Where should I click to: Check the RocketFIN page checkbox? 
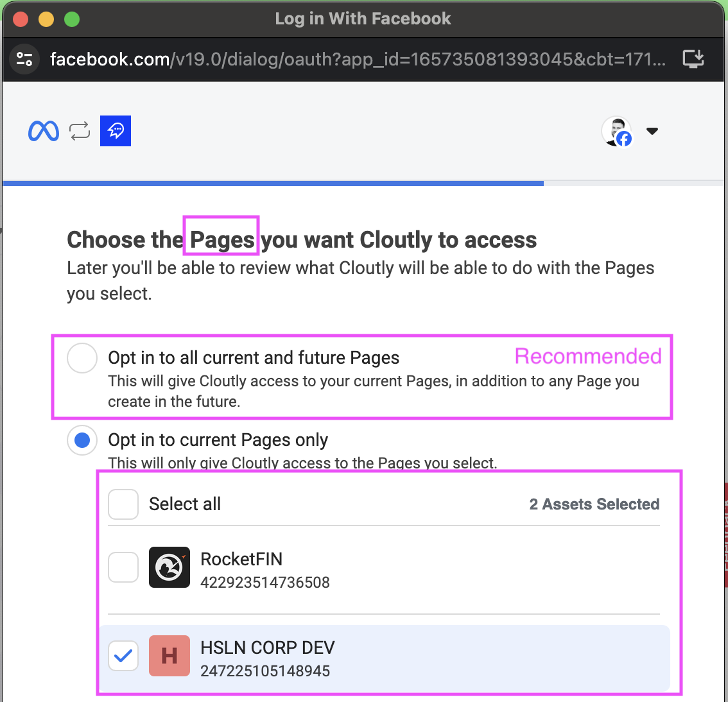tap(123, 567)
